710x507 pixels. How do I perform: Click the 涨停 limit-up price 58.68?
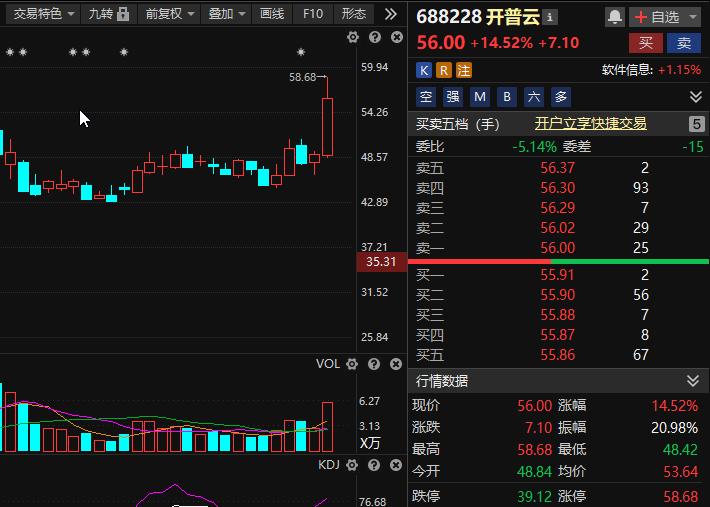click(681, 496)
